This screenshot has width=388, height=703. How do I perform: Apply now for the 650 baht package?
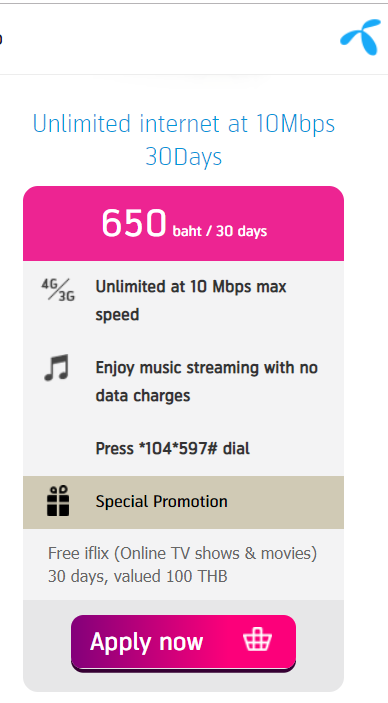pos(183,642)
